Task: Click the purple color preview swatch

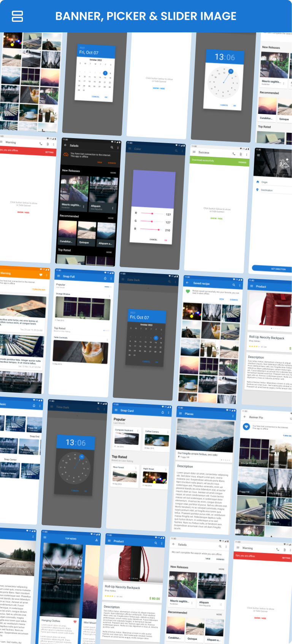Action: tap(154, 188)
